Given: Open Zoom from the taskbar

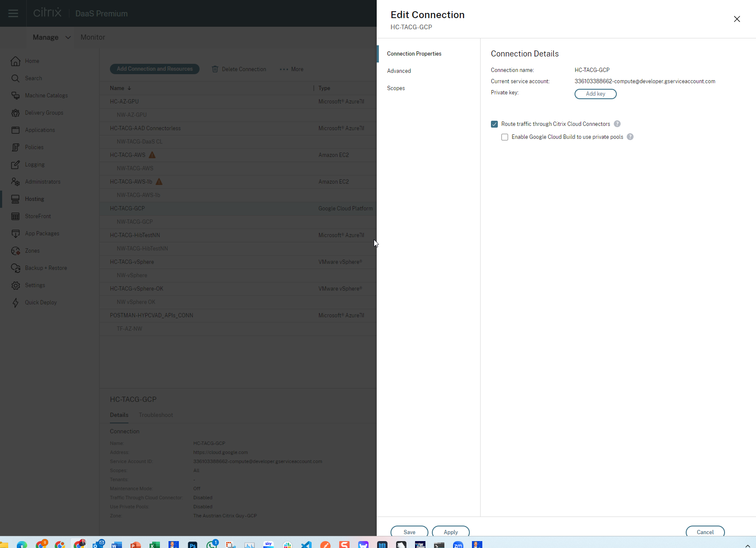Looking at the screenshot, I should [x=458, y=545].
